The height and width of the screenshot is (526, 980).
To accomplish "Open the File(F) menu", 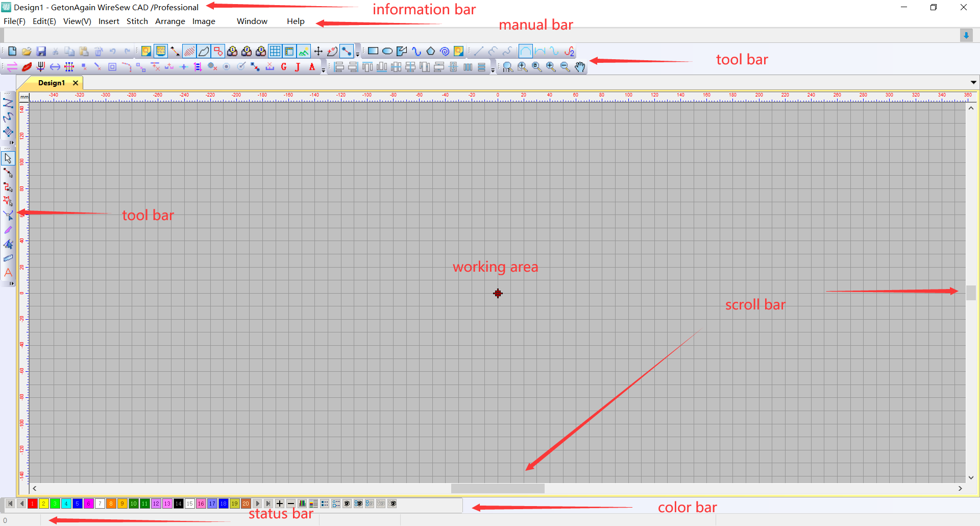I will coord(14,21).
